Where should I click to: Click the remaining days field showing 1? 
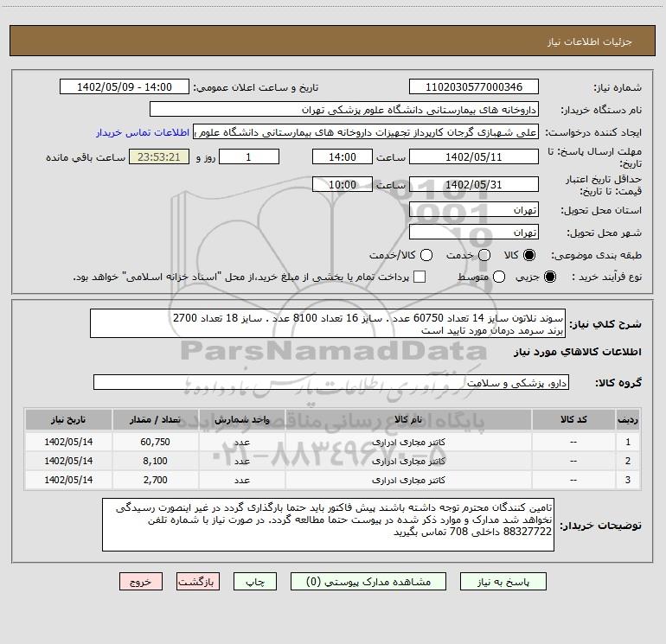click(249, 157)
